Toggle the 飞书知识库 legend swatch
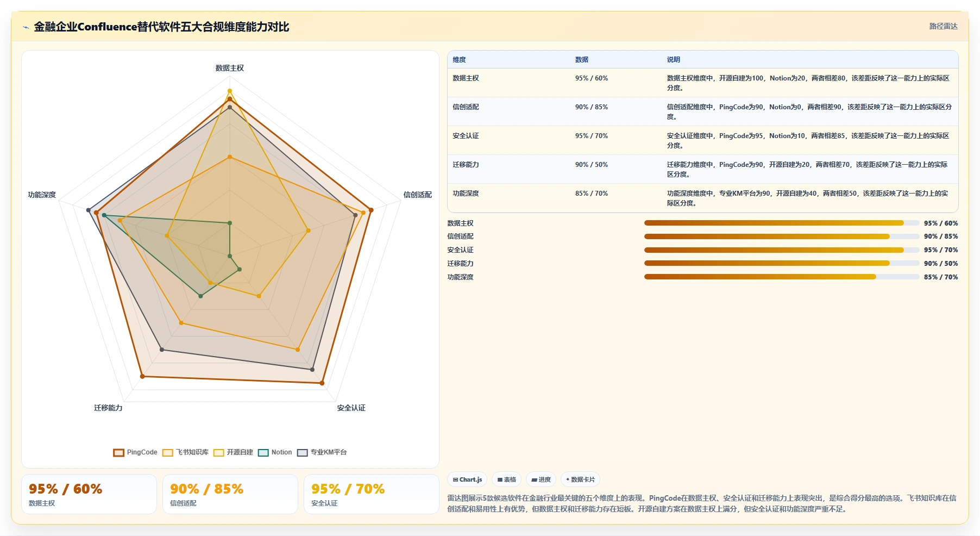The height and width of the screenshot is (536, 980). point(168,452)
